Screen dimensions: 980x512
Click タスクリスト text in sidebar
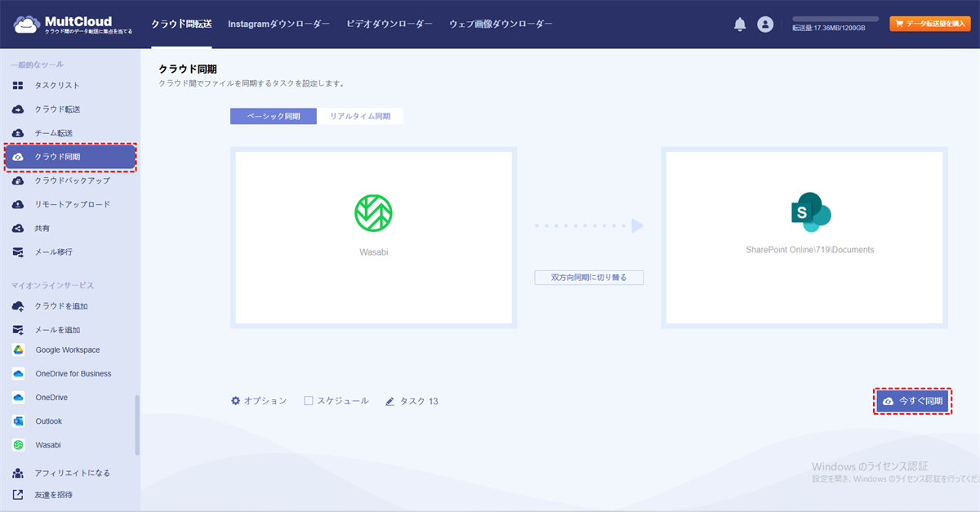(57, 86)
